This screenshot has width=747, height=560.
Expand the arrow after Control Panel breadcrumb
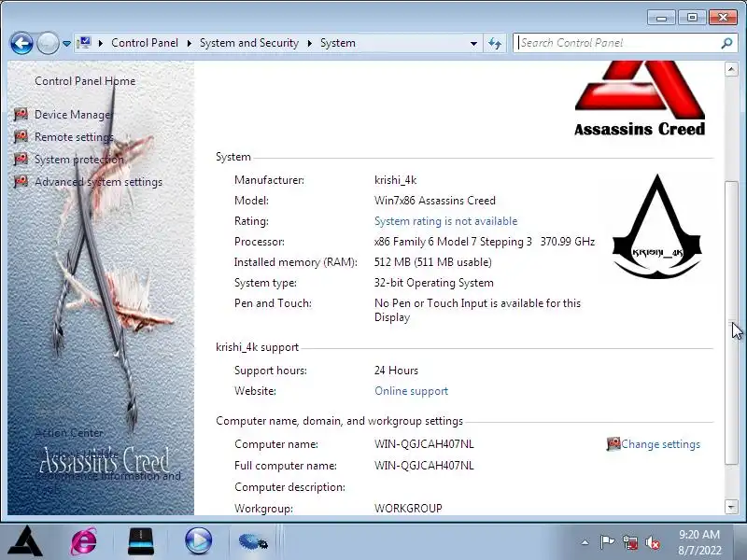(190, 43)
